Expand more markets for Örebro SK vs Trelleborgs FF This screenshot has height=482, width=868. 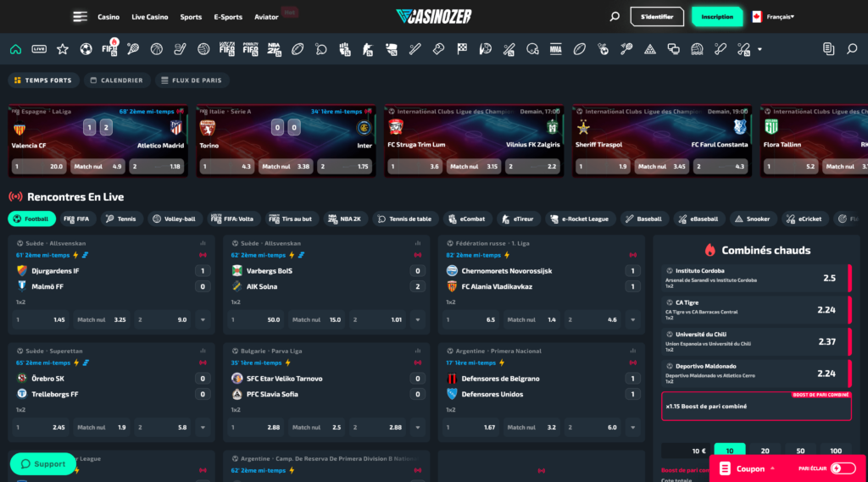pyautogui.click(x=203, y=427)
